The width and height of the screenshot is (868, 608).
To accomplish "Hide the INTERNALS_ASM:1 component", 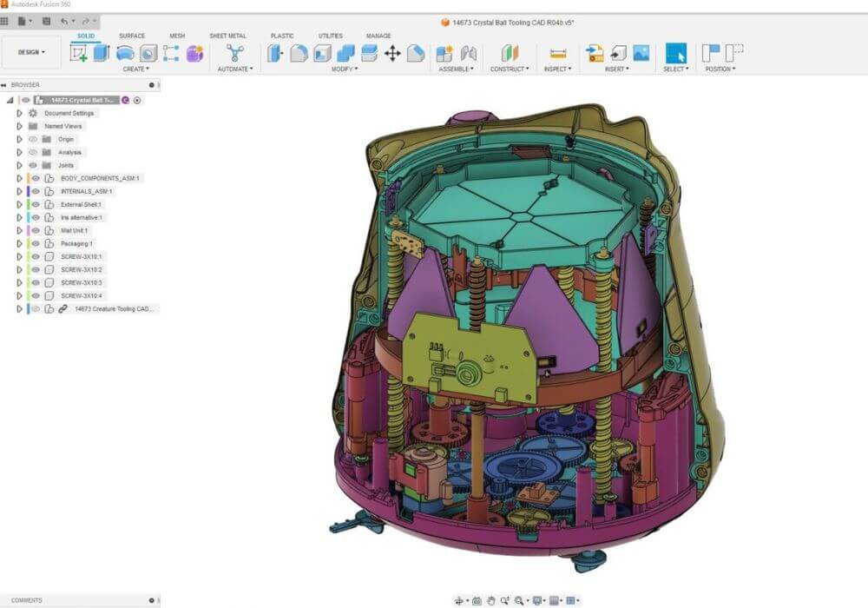I will 36,191.
